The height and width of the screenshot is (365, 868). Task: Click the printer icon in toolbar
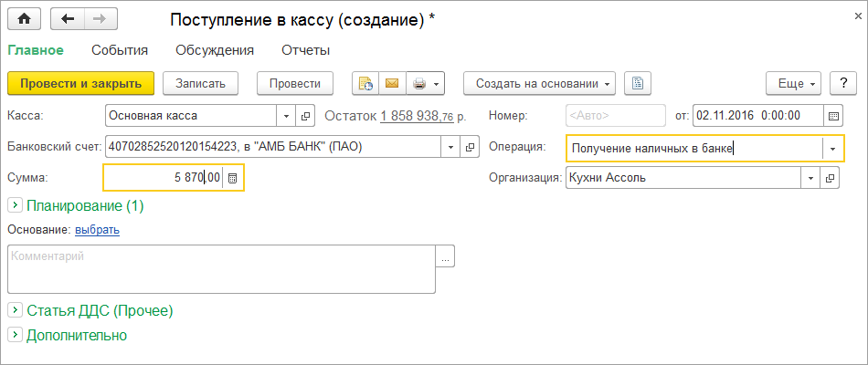419,83
